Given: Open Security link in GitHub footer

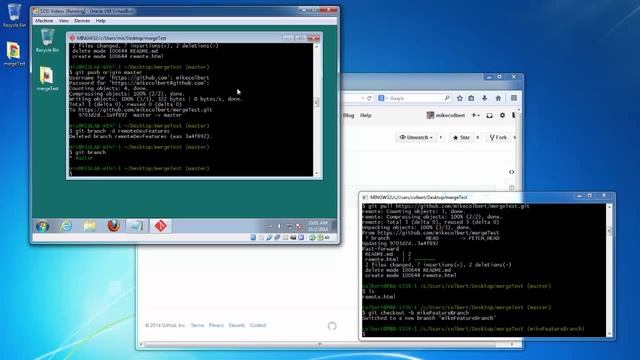Looking at the screenshot, I should click(237, 325).
